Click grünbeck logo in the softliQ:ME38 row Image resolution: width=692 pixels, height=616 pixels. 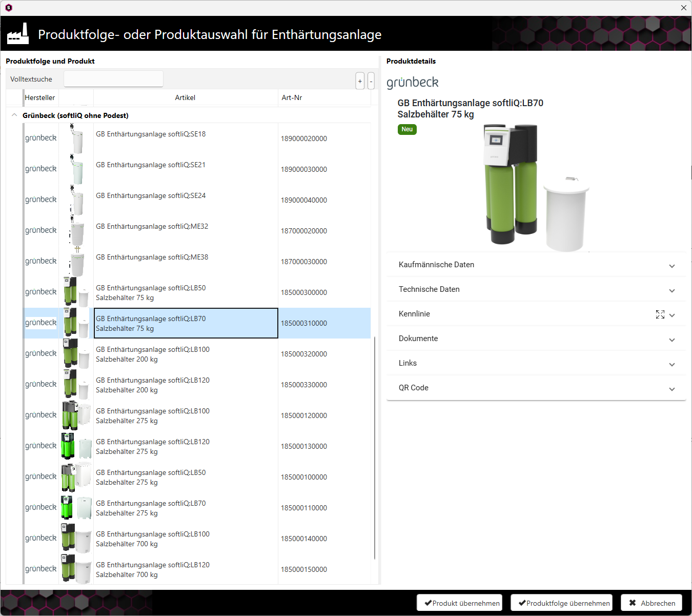[41, 261]
